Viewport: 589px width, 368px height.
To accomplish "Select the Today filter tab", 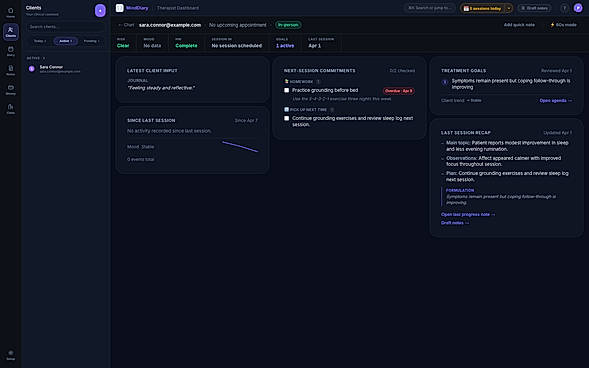I will pos(40,41).
